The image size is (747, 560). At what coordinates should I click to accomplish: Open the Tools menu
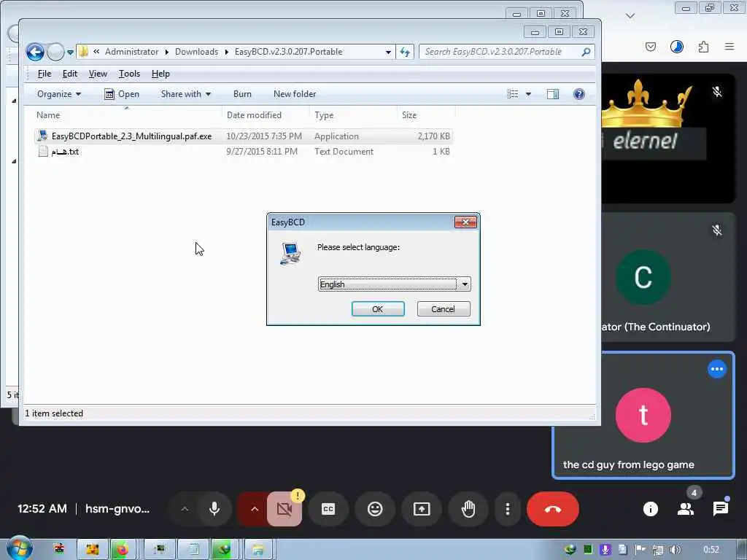(129, 74)
